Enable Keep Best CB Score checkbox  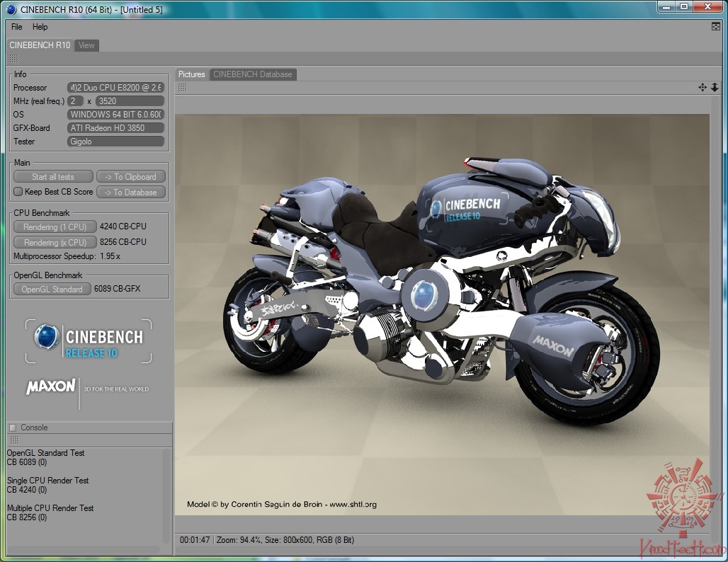pyautogui.click(x=18, y=191)
